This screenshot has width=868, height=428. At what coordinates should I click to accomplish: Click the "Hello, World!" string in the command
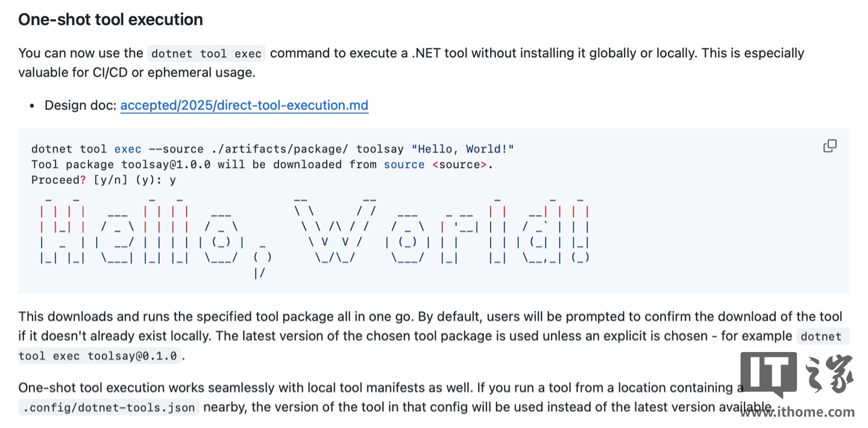click(x=462, y=149)
